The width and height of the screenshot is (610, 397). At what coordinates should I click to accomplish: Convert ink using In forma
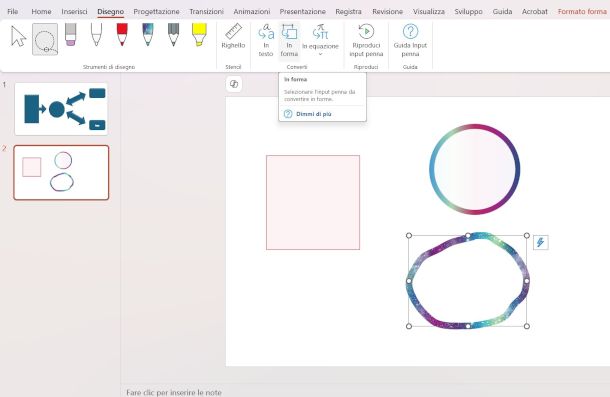[289, 40]
